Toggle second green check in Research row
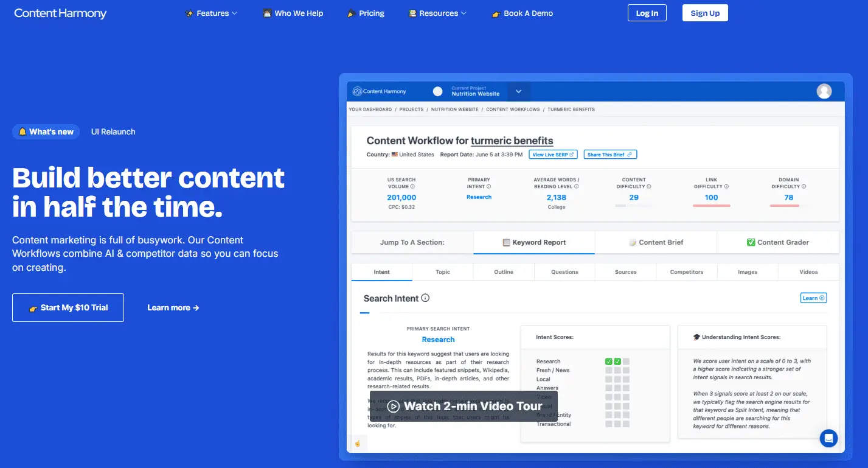The width and height of the screenshot is (868, 468). [x=617, y=361]
